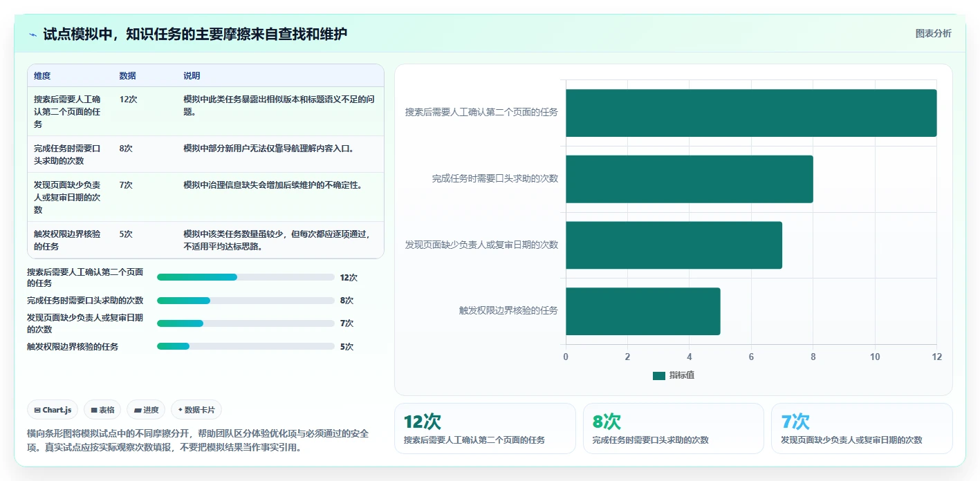Click the progress list value 12次
980x481 pixels.
pyautogui.click(x=349, y=278)
